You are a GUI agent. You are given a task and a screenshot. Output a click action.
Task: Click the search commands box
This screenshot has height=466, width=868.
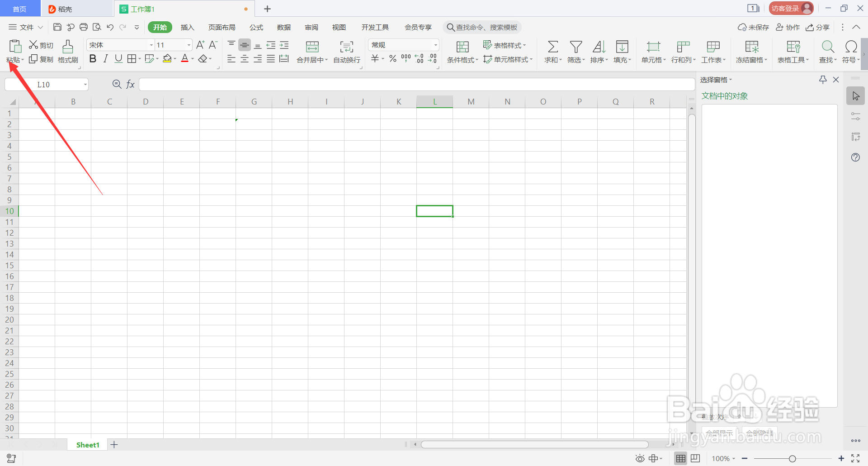tap(482, 27)
